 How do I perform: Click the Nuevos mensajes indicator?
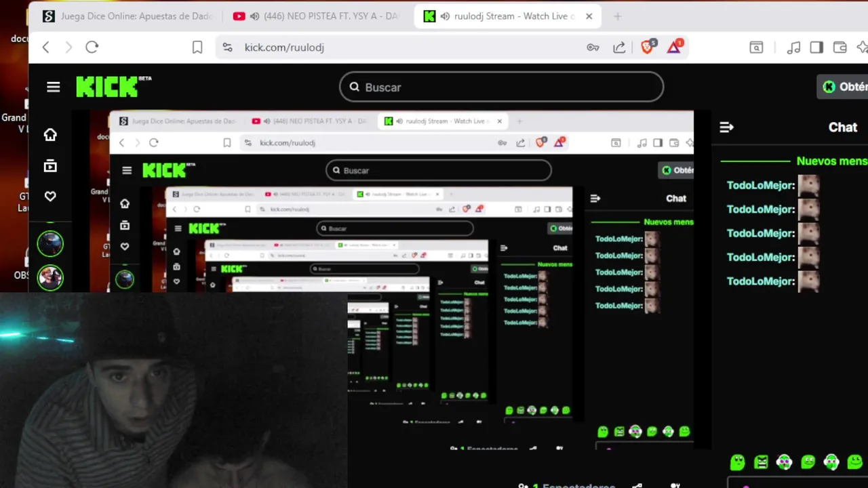(x=832, y=161)
